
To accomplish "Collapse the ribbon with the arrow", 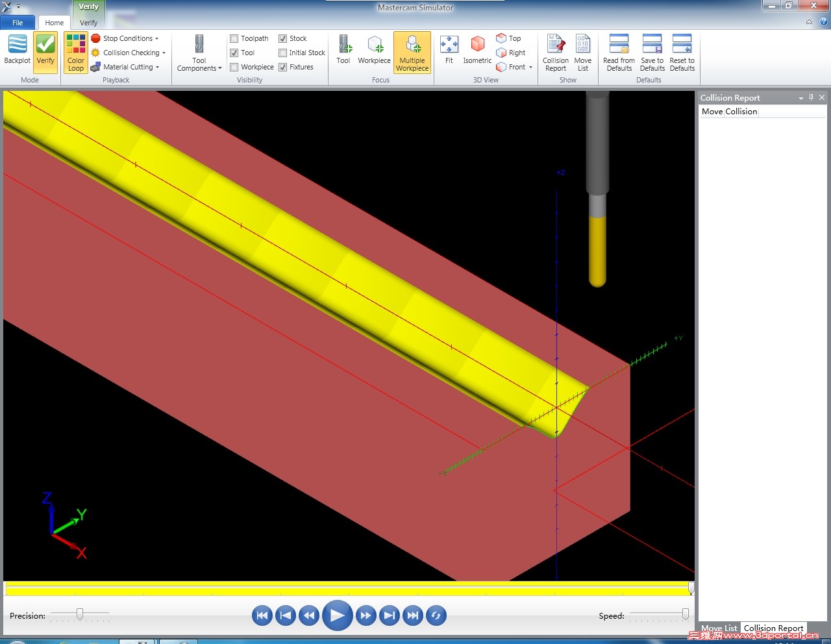I will click(809, 22).
